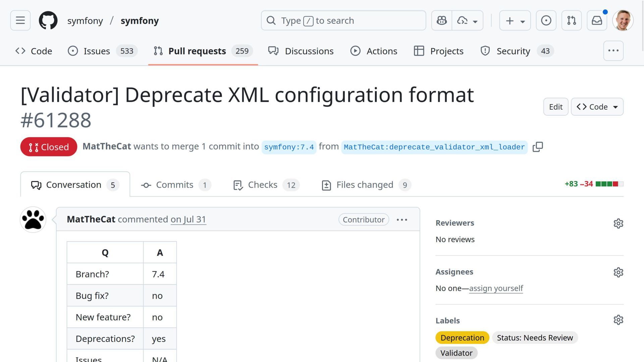Click the yellow Deprecation label
Screen dimensions: 644x362
tap(462, 338)
